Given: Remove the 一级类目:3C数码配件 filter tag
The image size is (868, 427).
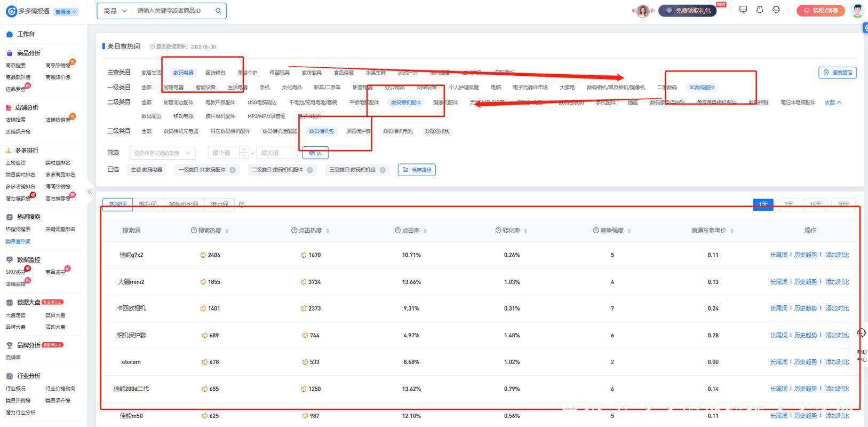Looking at the screenshot, I should [233, 170].
